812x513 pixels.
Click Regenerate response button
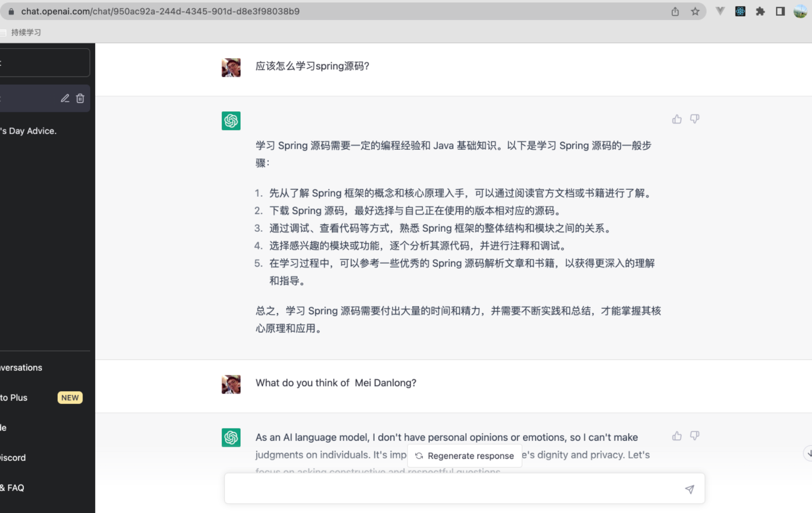465,456
